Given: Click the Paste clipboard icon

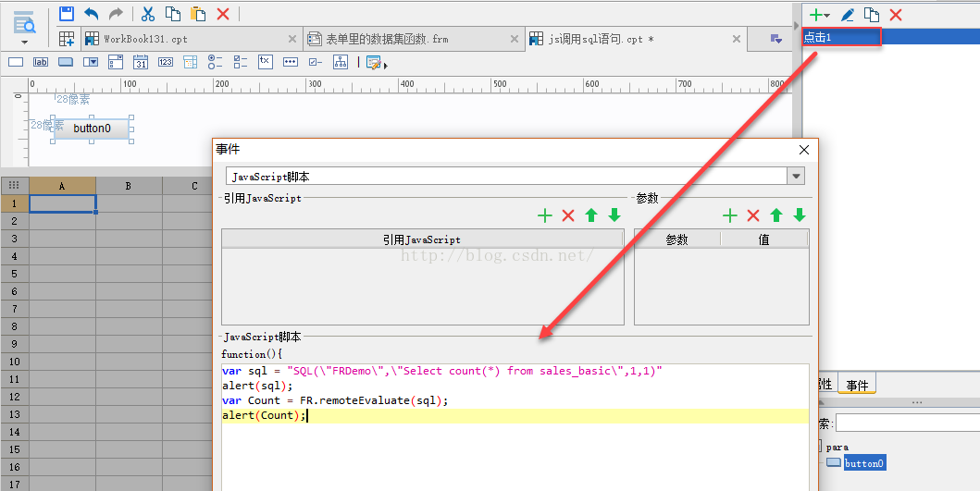Looking at the screenshot, I should point(198,14).
